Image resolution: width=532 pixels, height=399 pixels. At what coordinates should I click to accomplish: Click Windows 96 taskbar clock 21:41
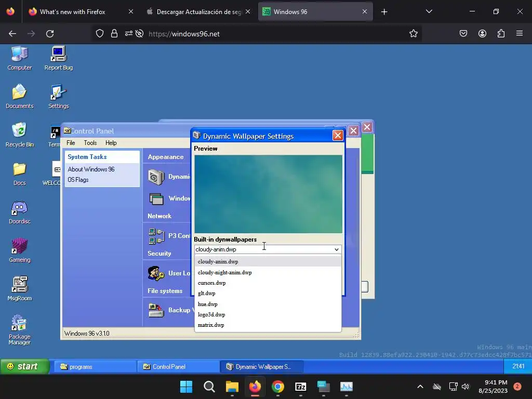click(518, 366)
